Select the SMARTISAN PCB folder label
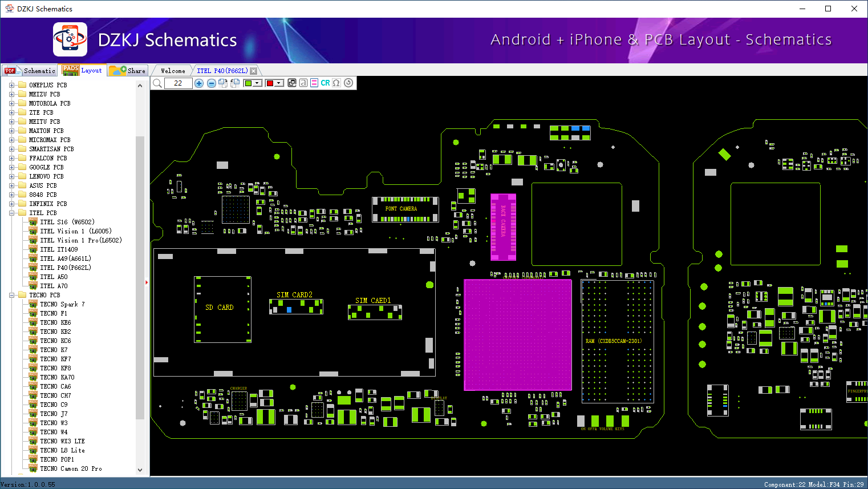The width and height of the screenshot is (868, 489). pyautogui.click(x=51, y=149)
